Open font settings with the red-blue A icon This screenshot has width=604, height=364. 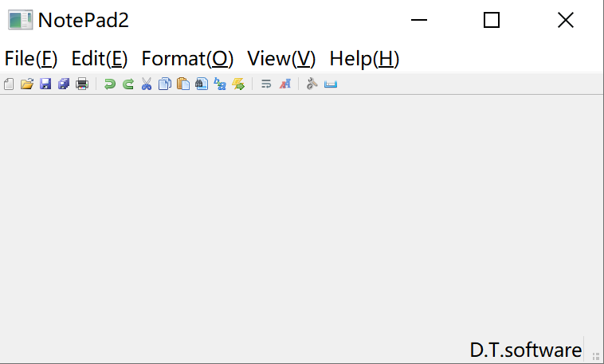point(284,84)
